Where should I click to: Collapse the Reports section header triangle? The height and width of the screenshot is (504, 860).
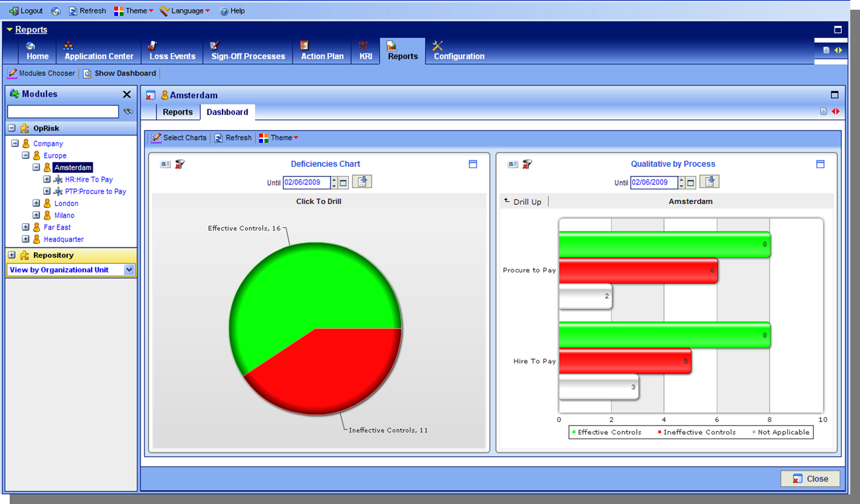(10, 30)
